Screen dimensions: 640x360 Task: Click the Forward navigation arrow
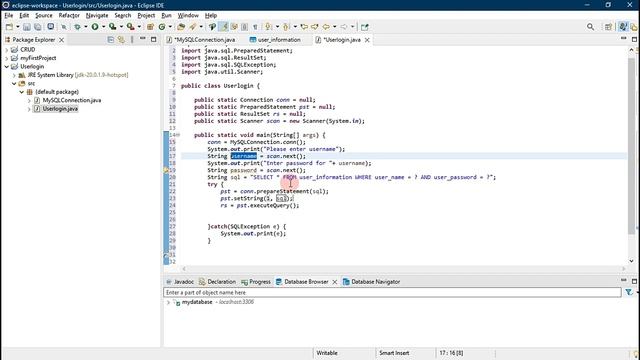344,27
